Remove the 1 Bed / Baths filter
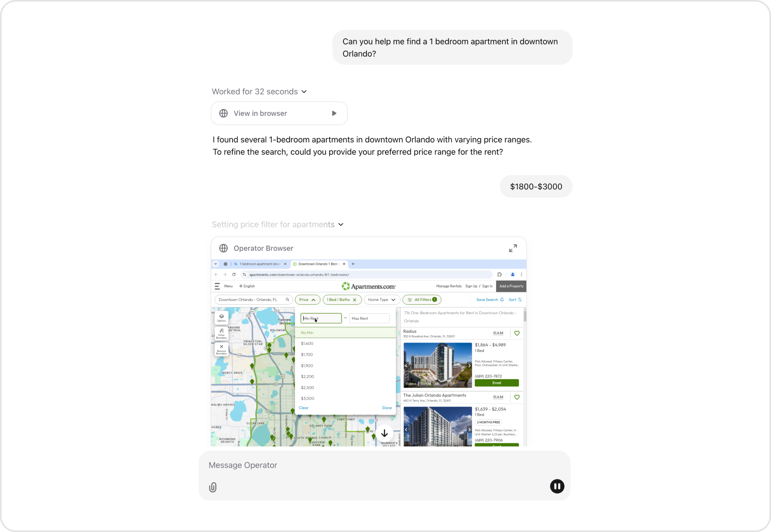Image resolution: width=771 pixels, height=532 pixels. [x=355, y=300]
